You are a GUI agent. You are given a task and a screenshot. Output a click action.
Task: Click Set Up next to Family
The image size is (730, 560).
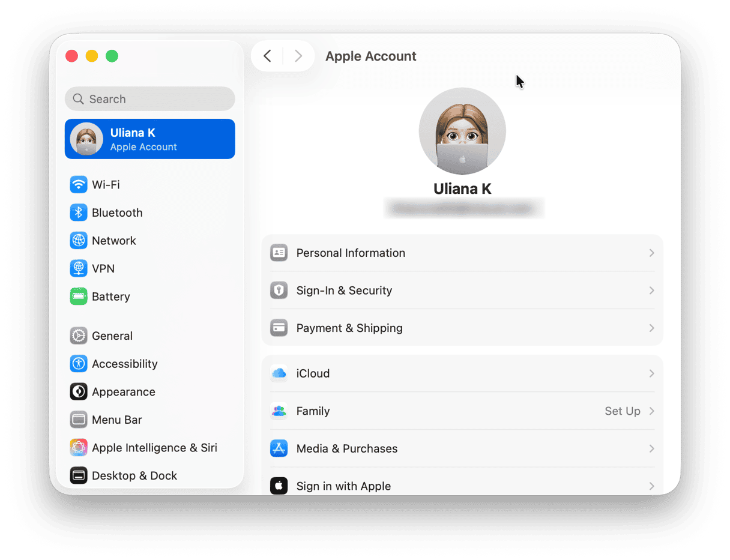[623, 411]
